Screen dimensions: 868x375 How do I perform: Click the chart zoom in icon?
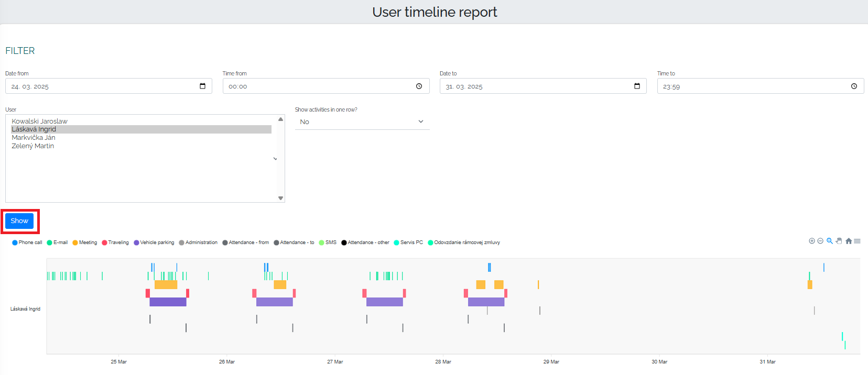[x=812, y=241]
